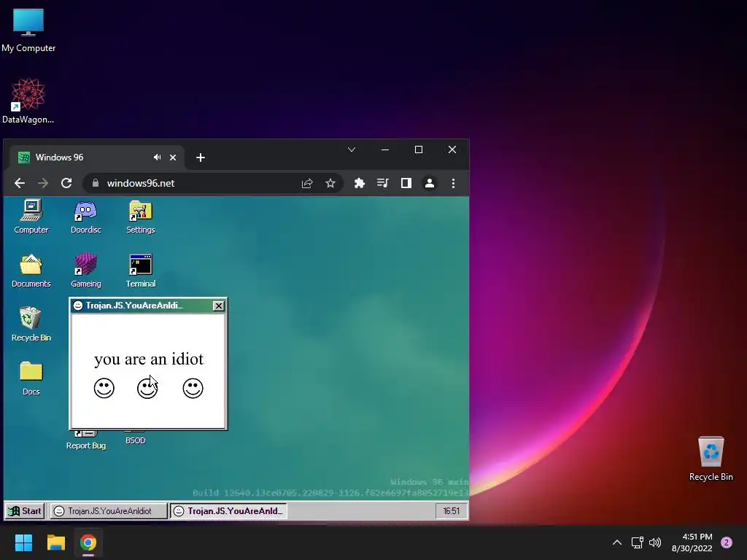Open the BSOD shortcut
The image size is (747, 560).
point(135,438)
